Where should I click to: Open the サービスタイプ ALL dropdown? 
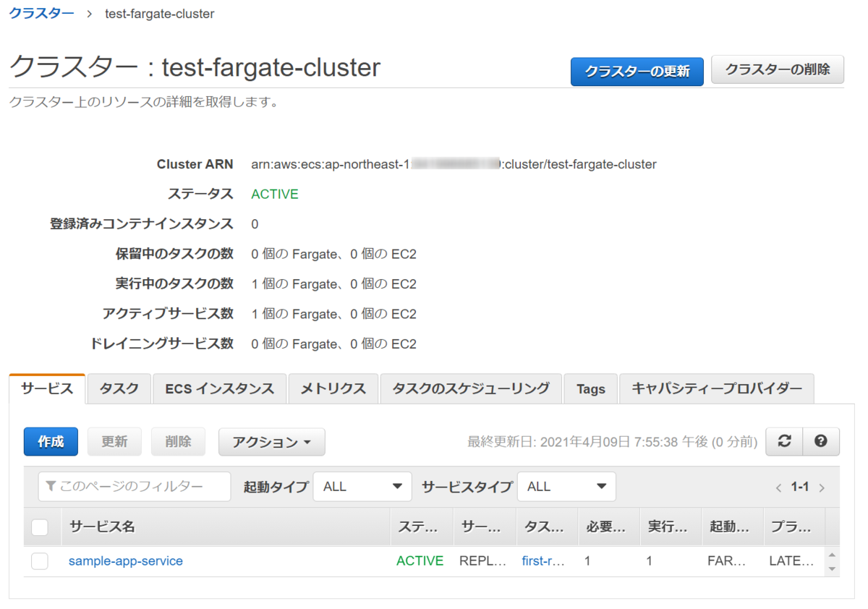566,487
